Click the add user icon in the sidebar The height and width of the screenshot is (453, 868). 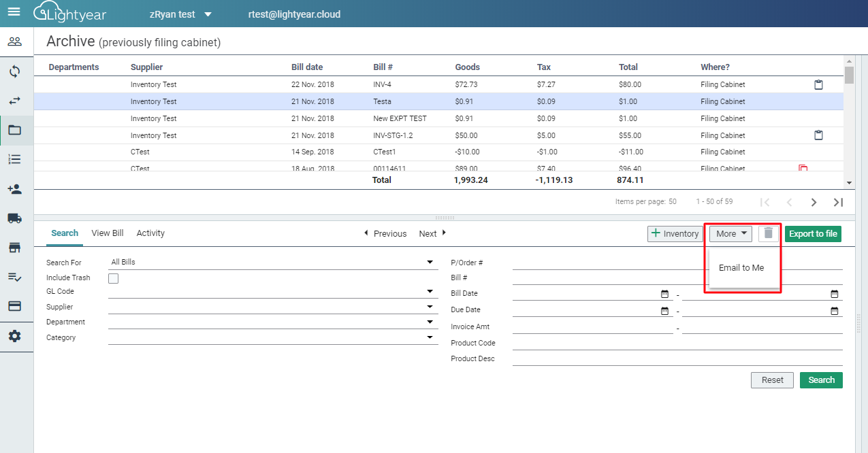pyautogui.click(x=15, y=188)
